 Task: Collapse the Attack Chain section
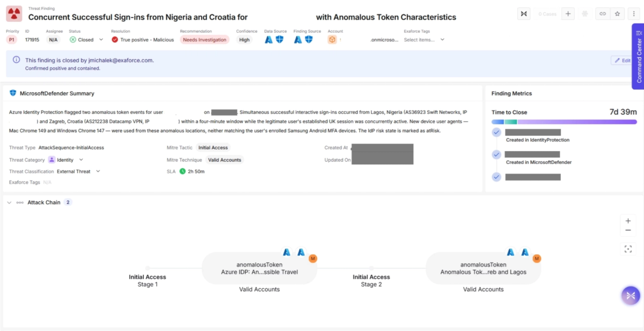coord(9,203)
